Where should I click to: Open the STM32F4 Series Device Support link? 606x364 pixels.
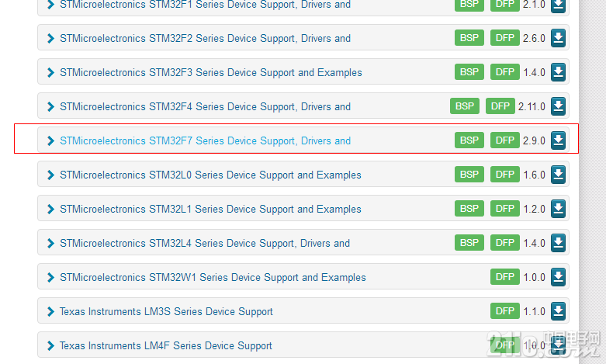click(x=205, y=106)
